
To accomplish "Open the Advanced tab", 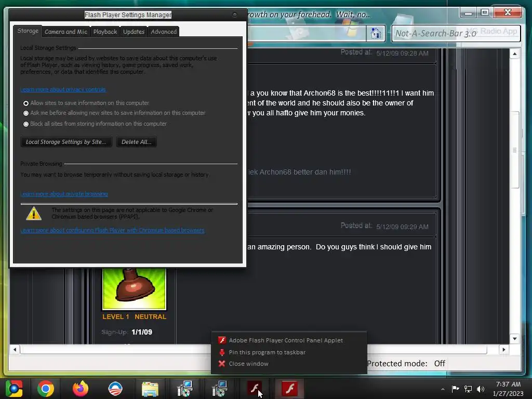I will (164, 32).
